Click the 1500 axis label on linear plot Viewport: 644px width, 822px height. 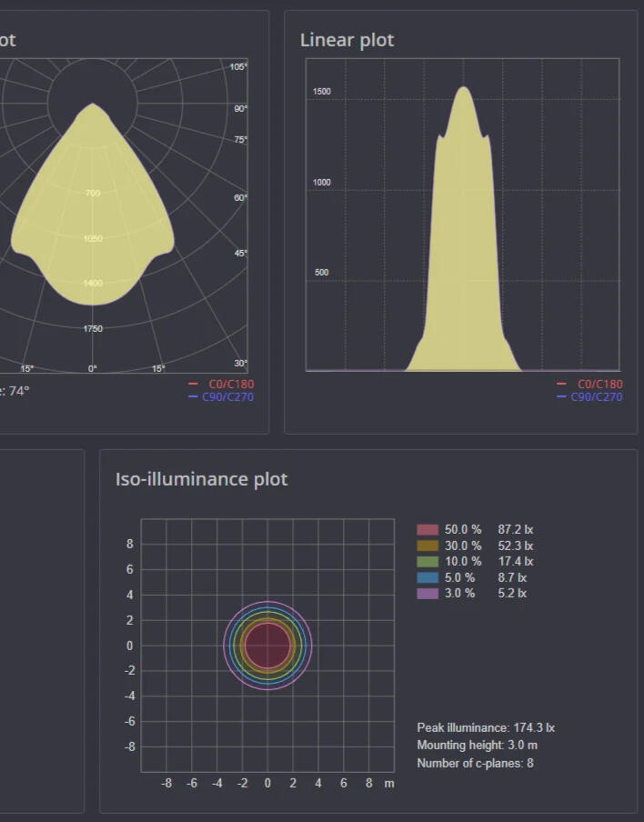click(322, 92)
